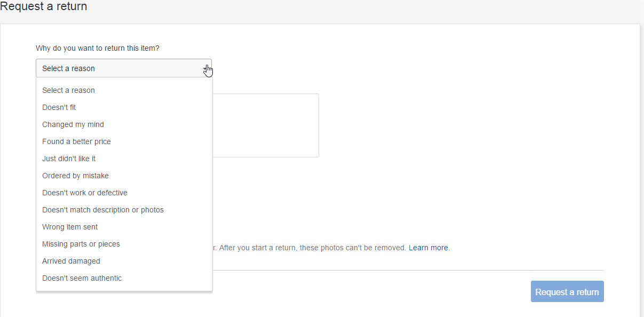Click the dropdown arrow on reason selector

tap(206, 68)
